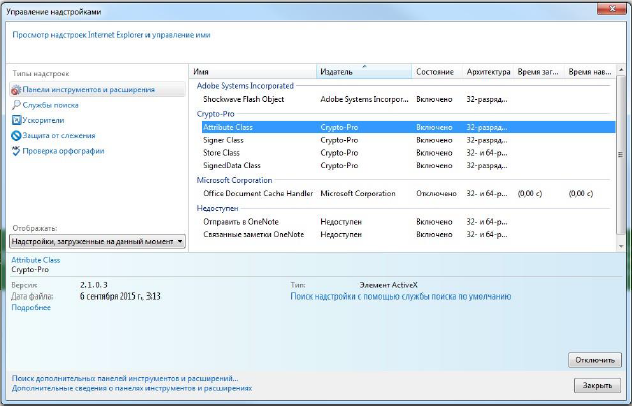This screenshot has width=632, height=410.
Task: Click the Архитектура column header
Action: (488, 73)
